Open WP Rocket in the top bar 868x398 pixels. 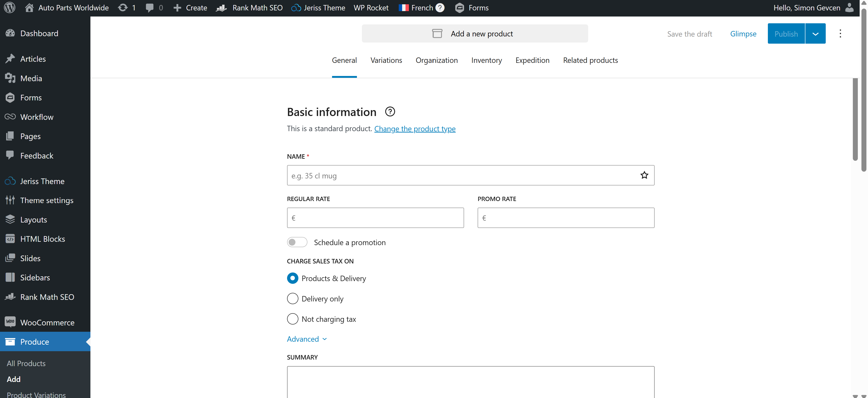pyautogui.click(x=371, y=7)
